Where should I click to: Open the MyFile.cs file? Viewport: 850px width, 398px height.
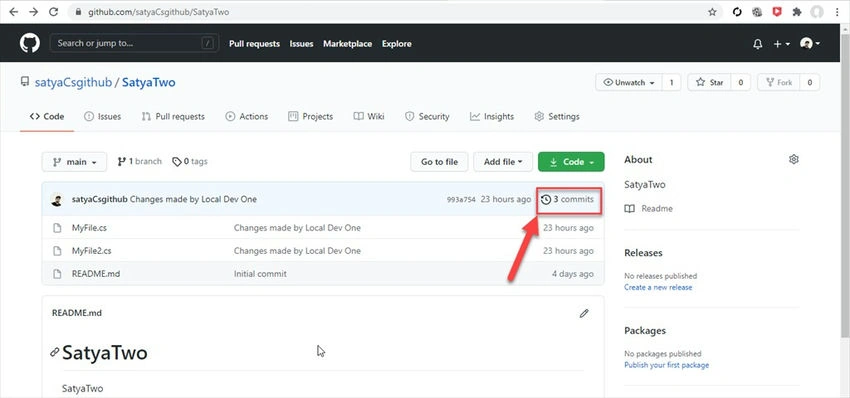click(x=89, y=228)
